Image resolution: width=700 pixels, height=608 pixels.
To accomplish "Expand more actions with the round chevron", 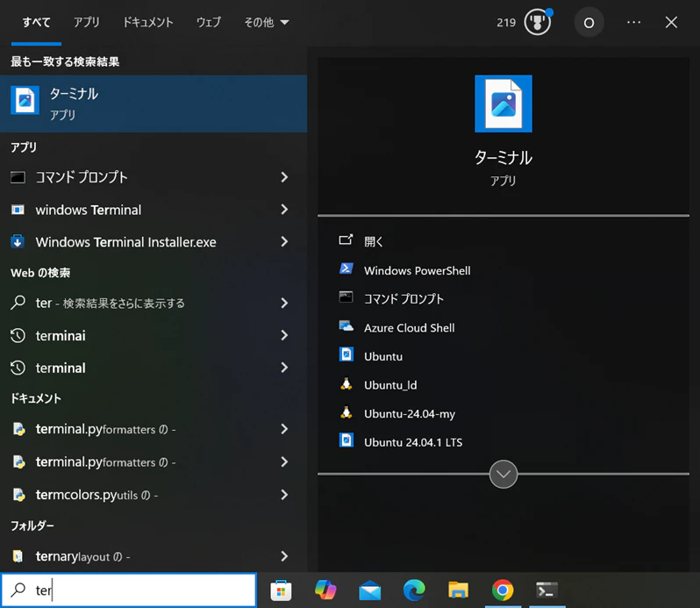I will (x=504, y=474).
